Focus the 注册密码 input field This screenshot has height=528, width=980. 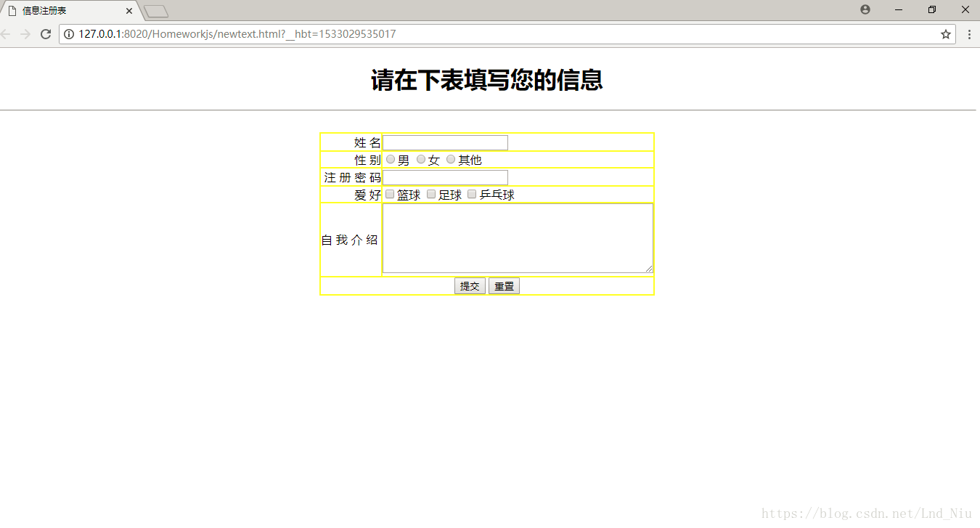tap(445, 177)
